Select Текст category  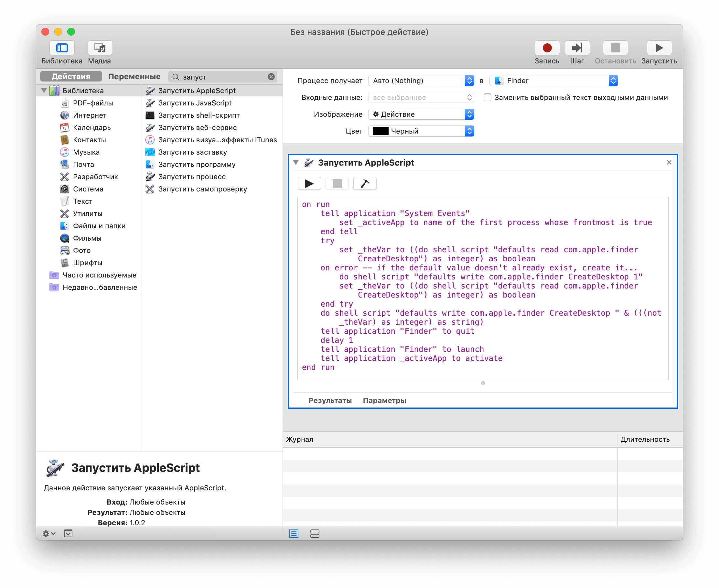82,201
